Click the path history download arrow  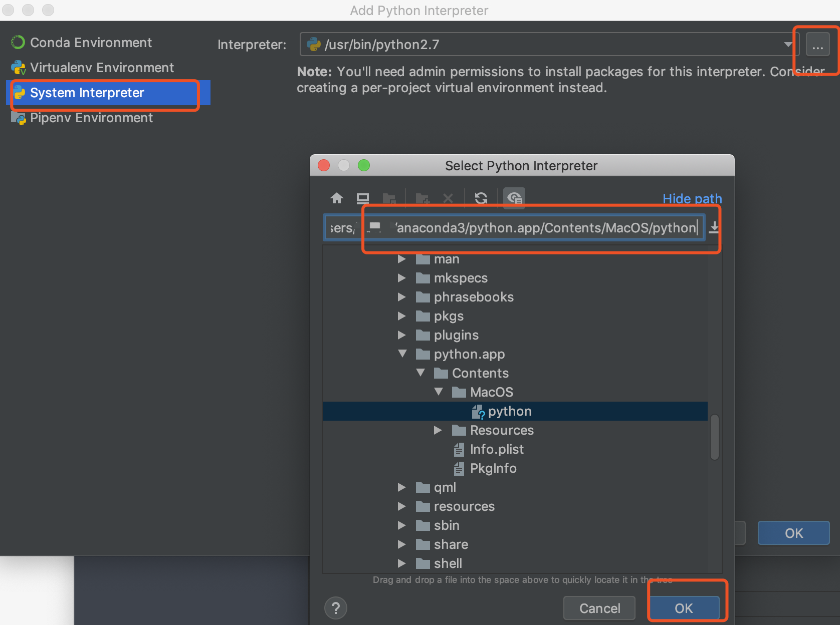pyautogui.click(x=714, y=227)
